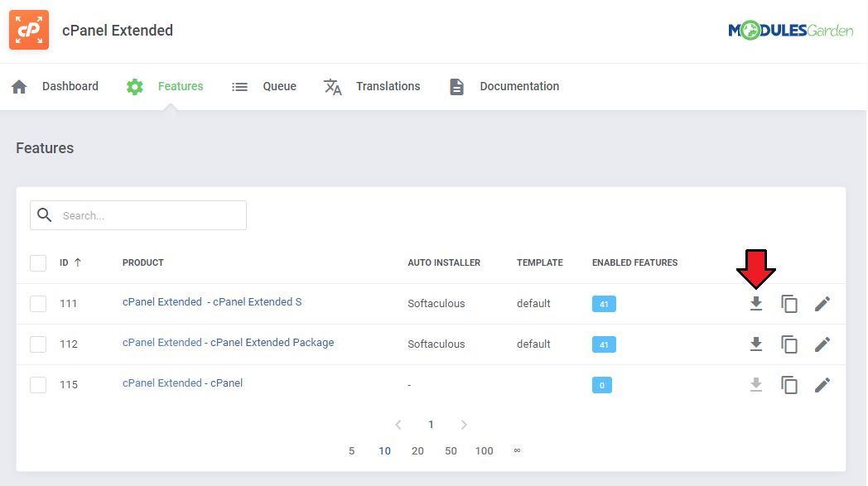The image size is (868, 486).
Task: Show 5 entries per page
Action: click(351, 451)
